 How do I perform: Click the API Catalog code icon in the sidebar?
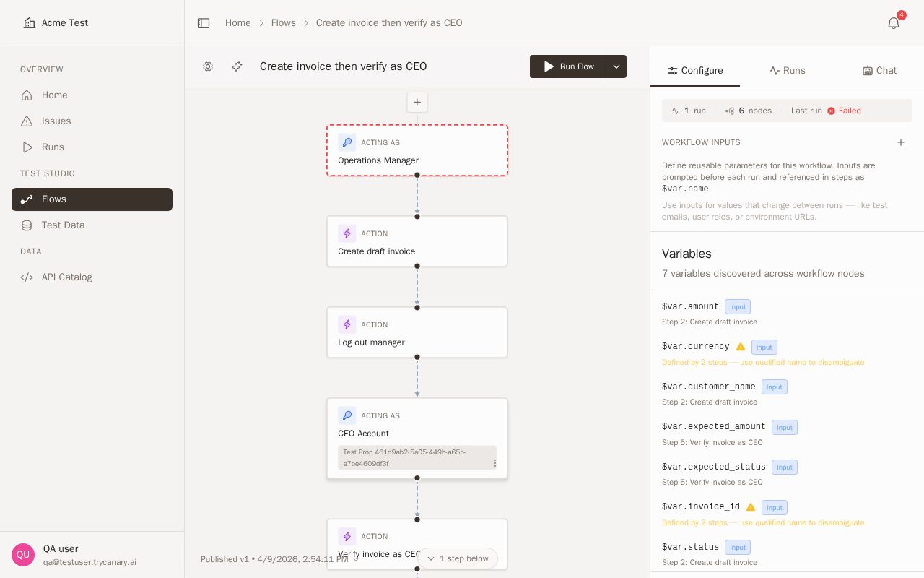click(x=27, y=277)
